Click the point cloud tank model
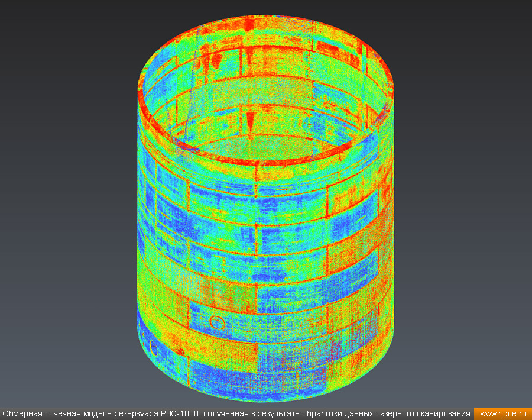This screenshot has width=532, height=420. click(265, 208)
